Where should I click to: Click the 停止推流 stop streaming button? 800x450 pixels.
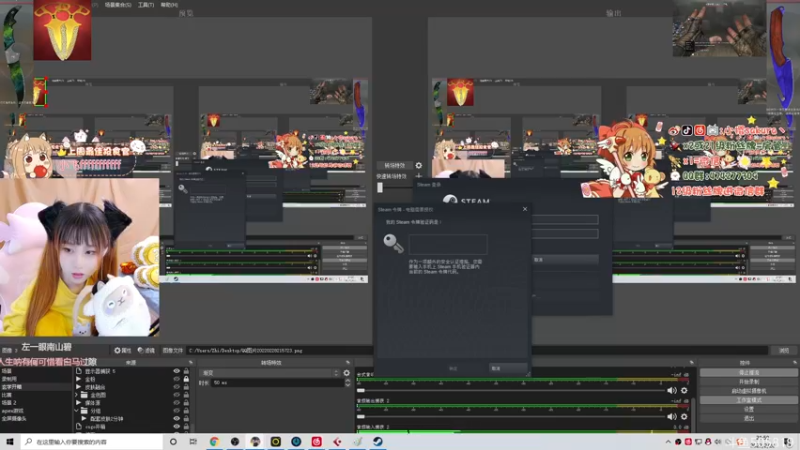point(749,372)
